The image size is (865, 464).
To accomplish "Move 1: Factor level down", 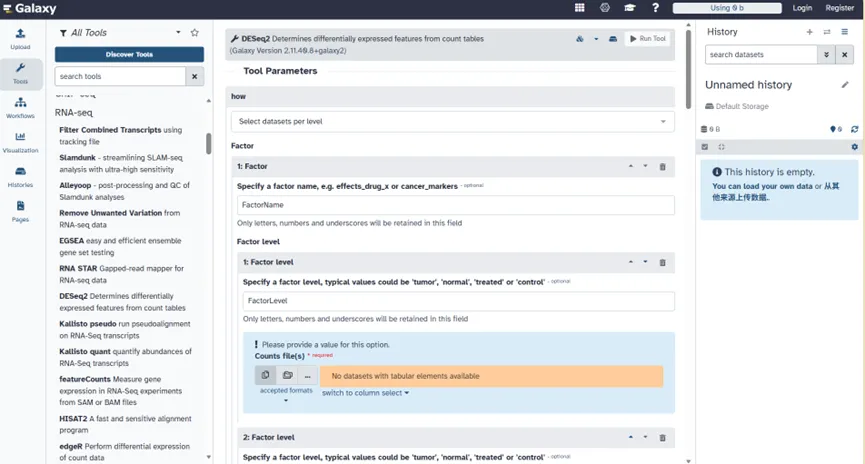I will point(645,262).
